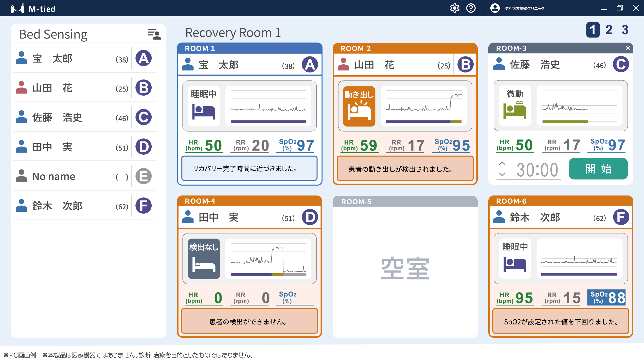Click the patient list menu icon
The height and width of the screenshot is (363, 644).
pos(154,34)
